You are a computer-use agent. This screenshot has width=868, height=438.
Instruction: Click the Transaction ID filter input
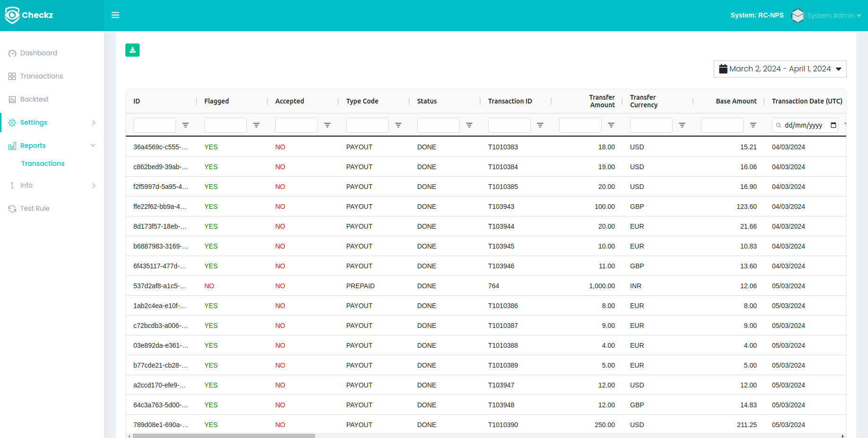509,125
